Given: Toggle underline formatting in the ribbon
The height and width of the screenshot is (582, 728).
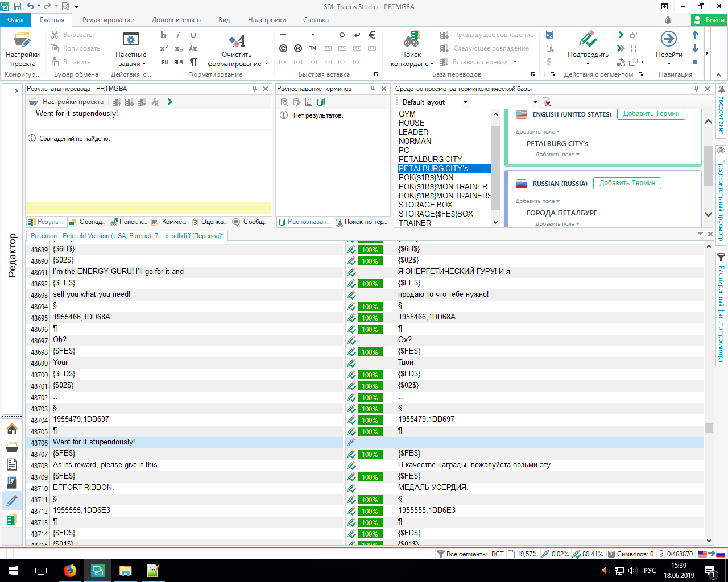Looking at the screenshot, I should click(x=193, y=35).
